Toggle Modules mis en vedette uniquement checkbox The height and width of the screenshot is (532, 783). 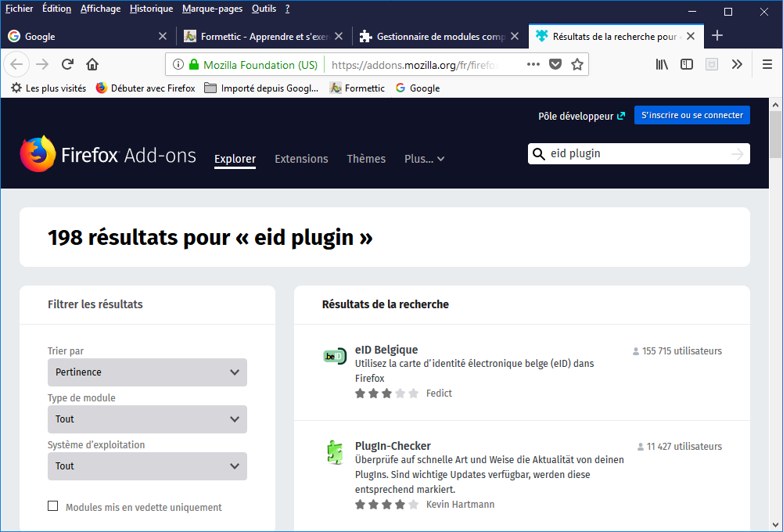click(x=53, y=506)
